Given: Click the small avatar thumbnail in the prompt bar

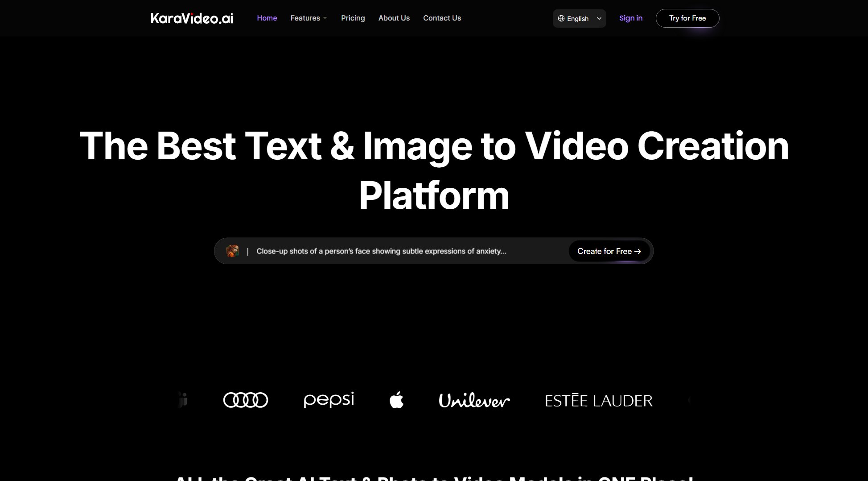Looking at the screenshot, I should click(233, 251).
